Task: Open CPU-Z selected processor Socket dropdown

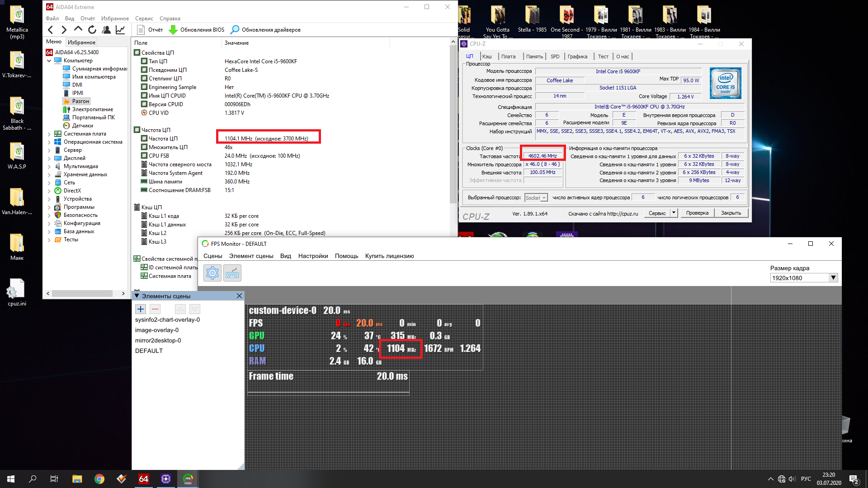Action: coord(544,198)
